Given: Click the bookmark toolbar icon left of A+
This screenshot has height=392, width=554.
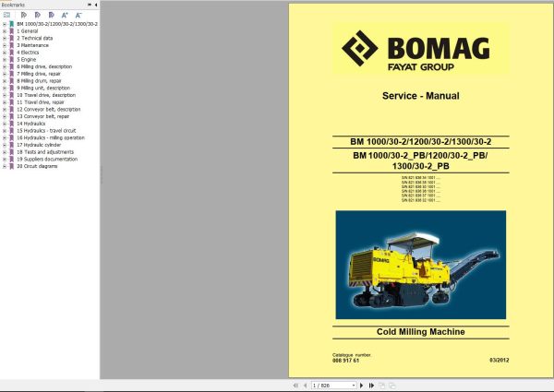Looking at the screenshot, I should click(x=51, y=15).
